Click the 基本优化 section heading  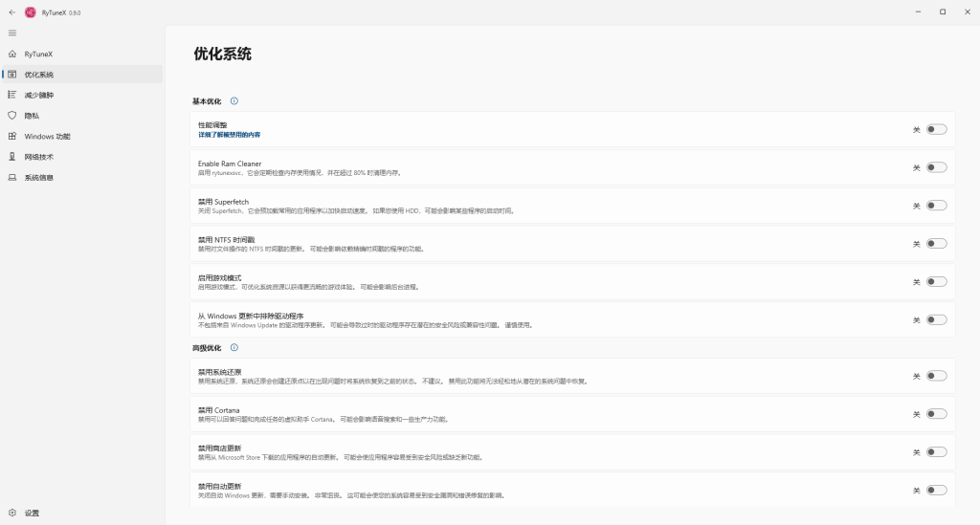point(207,101)
